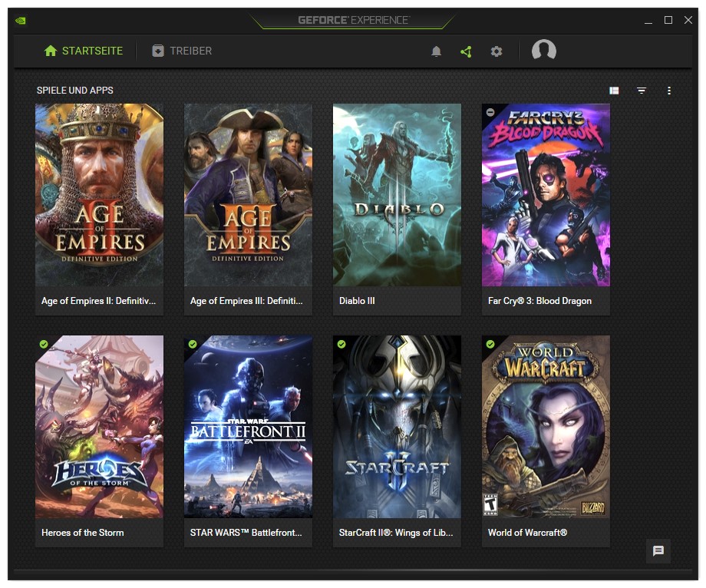This screenshot has width=706, height=588.
Task: Click the home icon beside Startseite
Action: tap(51, 51)
